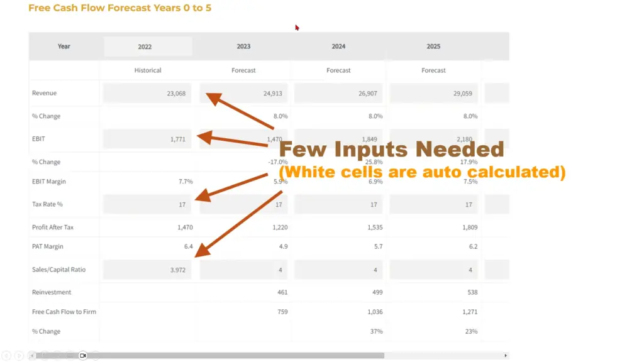Screen dimensions: 644x362
Task: Click the 2022 Revenue input showing 23,068
Action: click(x=147, y=94)
